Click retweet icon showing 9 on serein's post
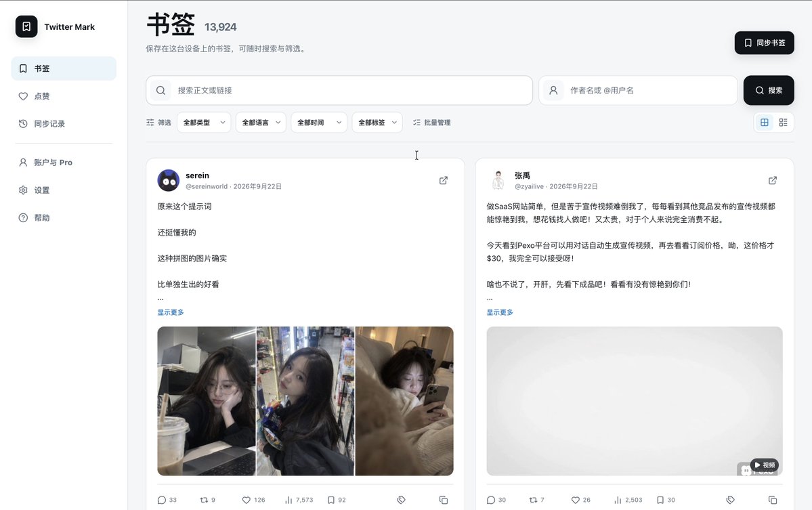Viewport: 812px width, 510px height. (204, 500)
